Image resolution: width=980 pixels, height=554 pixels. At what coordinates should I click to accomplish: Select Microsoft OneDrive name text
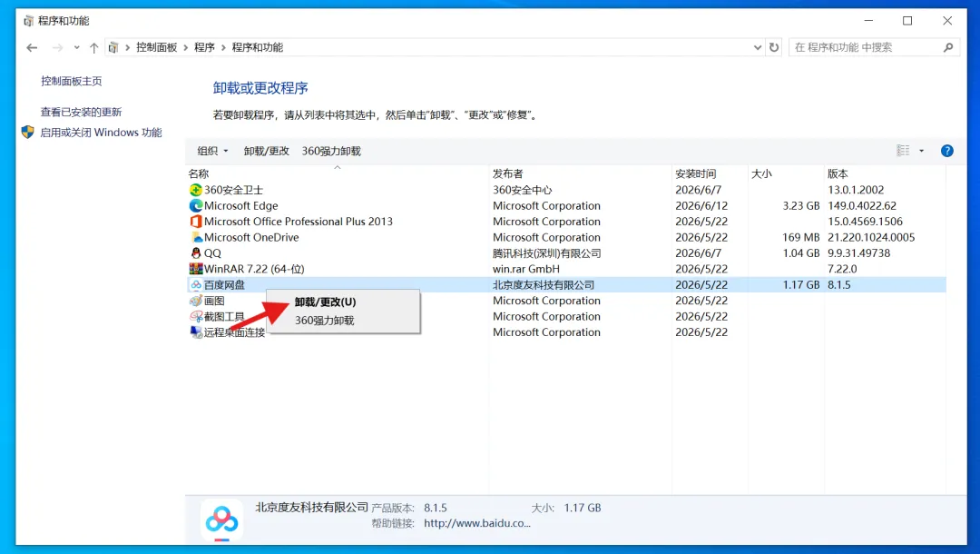pyautogui.click(x=251, y=238)
